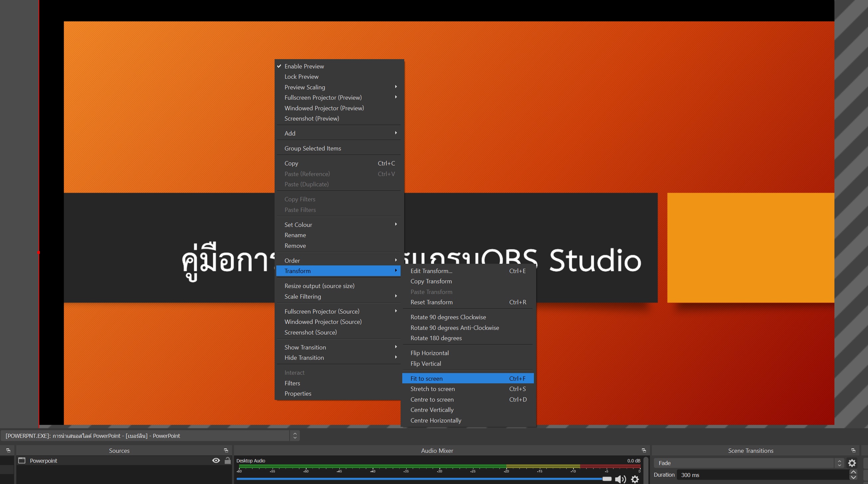Select Fit to screen
Image resolution: width=868 pixels, height=484 pixels.
click(468, 379)
